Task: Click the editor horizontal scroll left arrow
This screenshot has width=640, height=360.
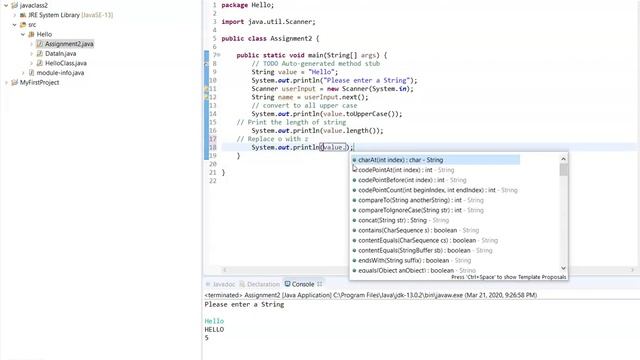Action: 224,270
